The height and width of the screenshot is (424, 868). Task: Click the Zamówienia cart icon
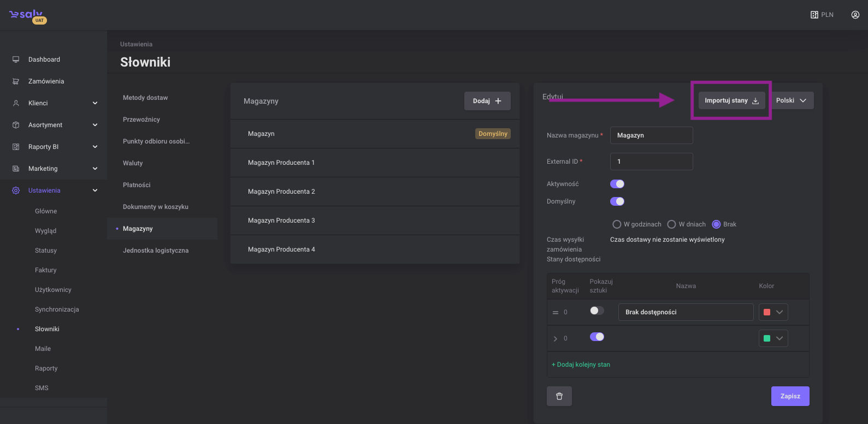point(16,81)
